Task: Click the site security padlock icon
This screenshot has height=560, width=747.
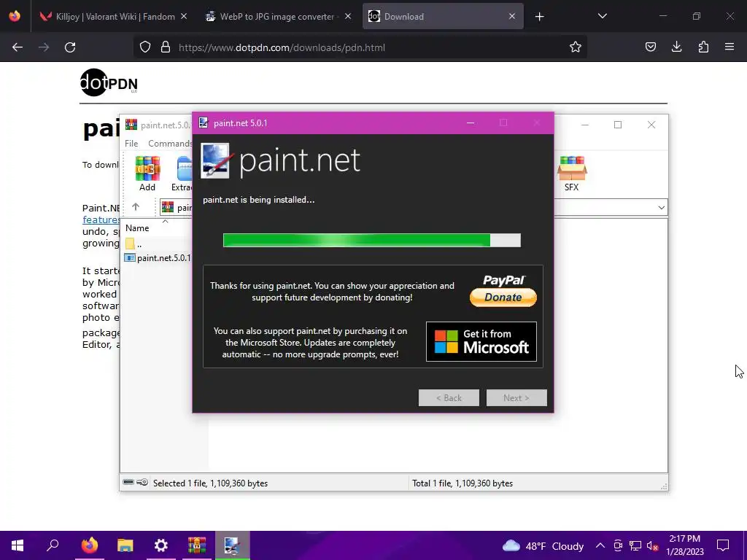Action: pyautogui.click(x=166, y=47)
